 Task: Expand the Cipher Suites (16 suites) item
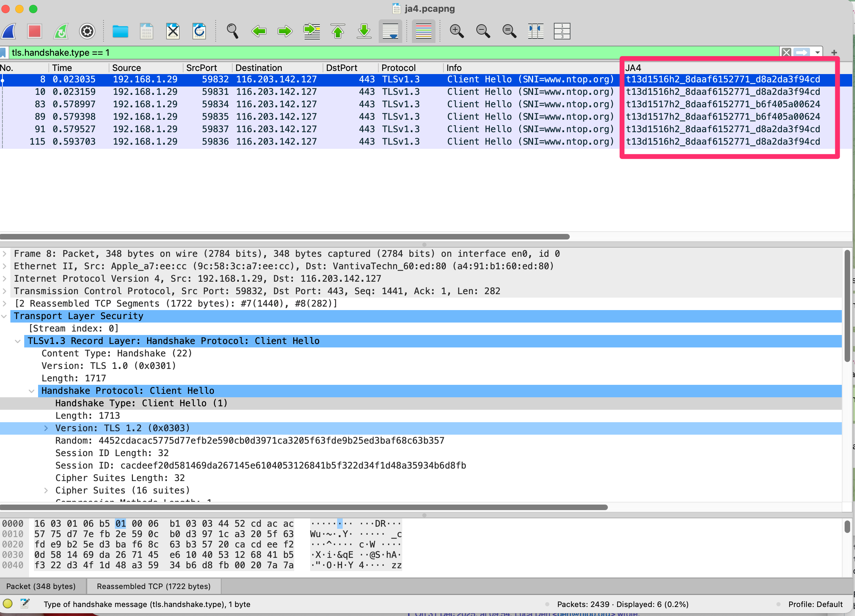point(46,490)
